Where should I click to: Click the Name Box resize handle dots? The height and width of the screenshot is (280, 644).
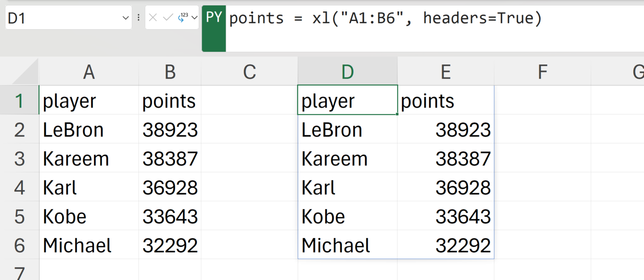[138, 18]
